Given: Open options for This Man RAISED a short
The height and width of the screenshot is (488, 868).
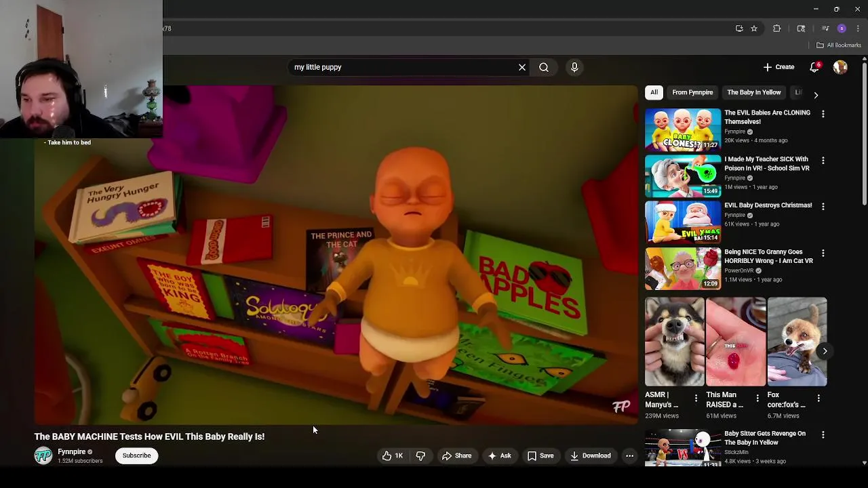Looking at the screenshot, I should pos(757,399).
